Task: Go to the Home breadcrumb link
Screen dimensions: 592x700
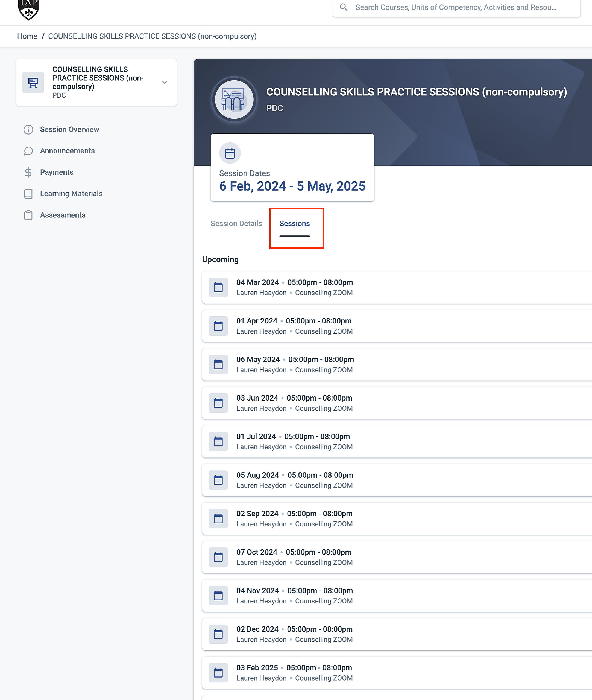Action: pyautogui.click(x=27, y=36)
